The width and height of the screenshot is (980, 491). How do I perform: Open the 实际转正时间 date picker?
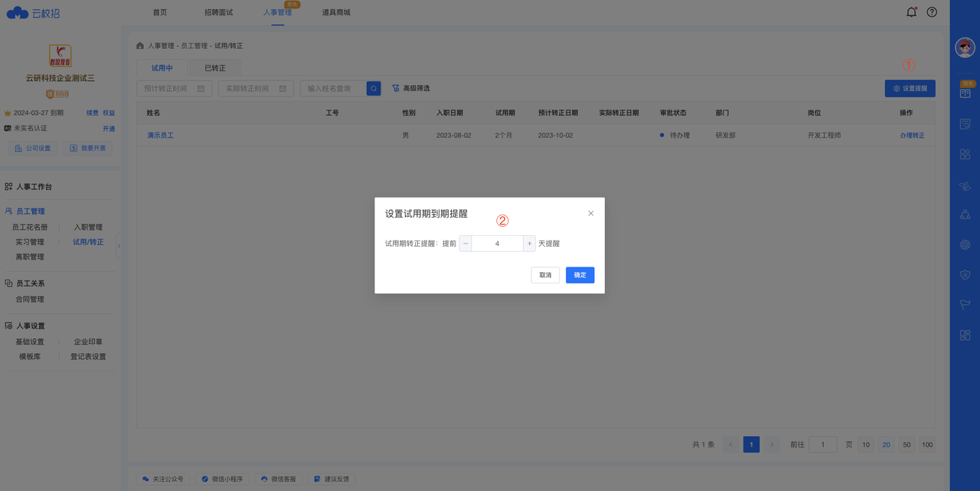tap(255, 88)
